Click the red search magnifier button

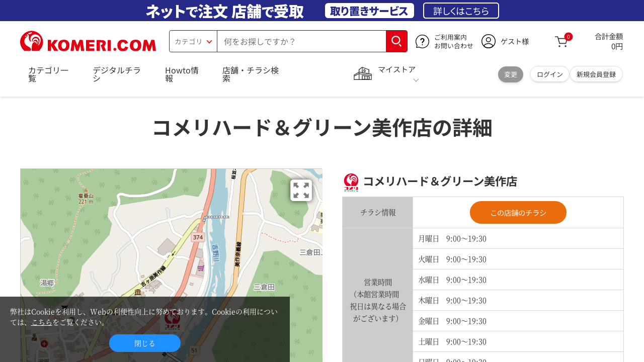coord(396,41)
